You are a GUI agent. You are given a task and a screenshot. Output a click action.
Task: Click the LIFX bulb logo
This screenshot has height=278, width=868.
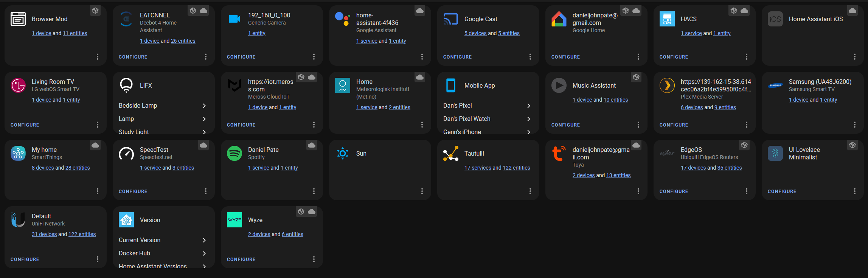coord(126,85)
